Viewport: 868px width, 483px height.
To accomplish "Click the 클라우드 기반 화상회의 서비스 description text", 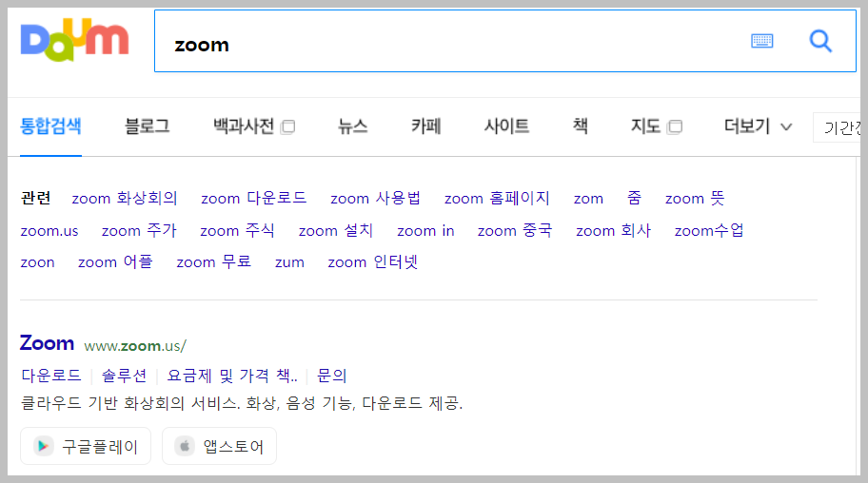I will (242, 403).
